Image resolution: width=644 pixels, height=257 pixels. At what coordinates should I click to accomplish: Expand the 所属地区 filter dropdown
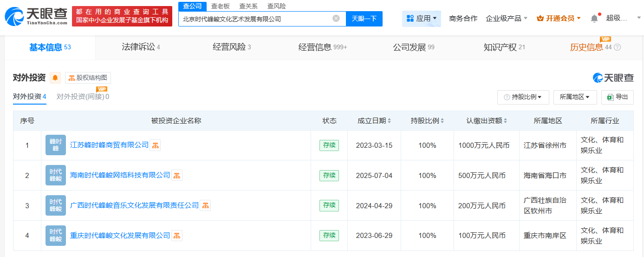[x=575, y=97]
